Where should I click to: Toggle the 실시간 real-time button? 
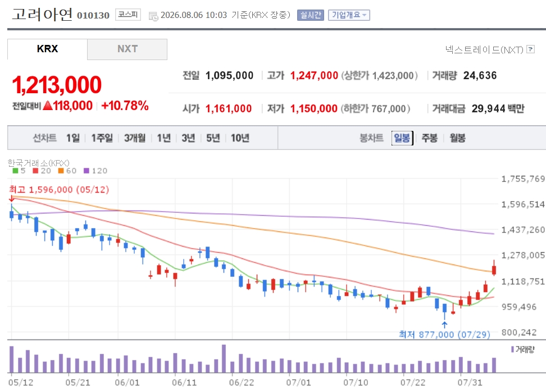coord(311,15)
